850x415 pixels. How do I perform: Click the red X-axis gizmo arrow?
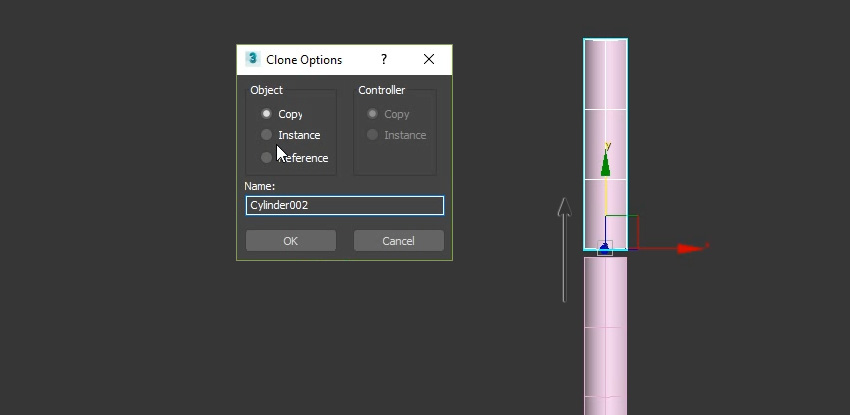[688, 248]
